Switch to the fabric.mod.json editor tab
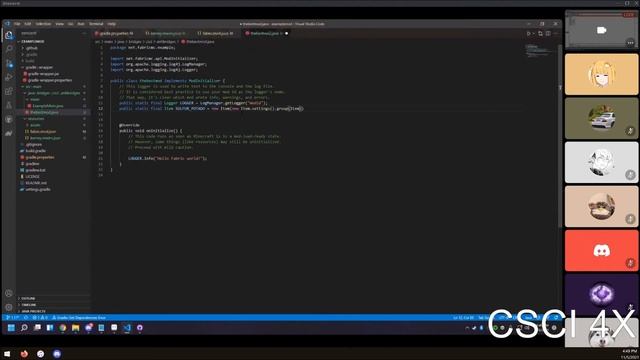 tap(217, 33)
